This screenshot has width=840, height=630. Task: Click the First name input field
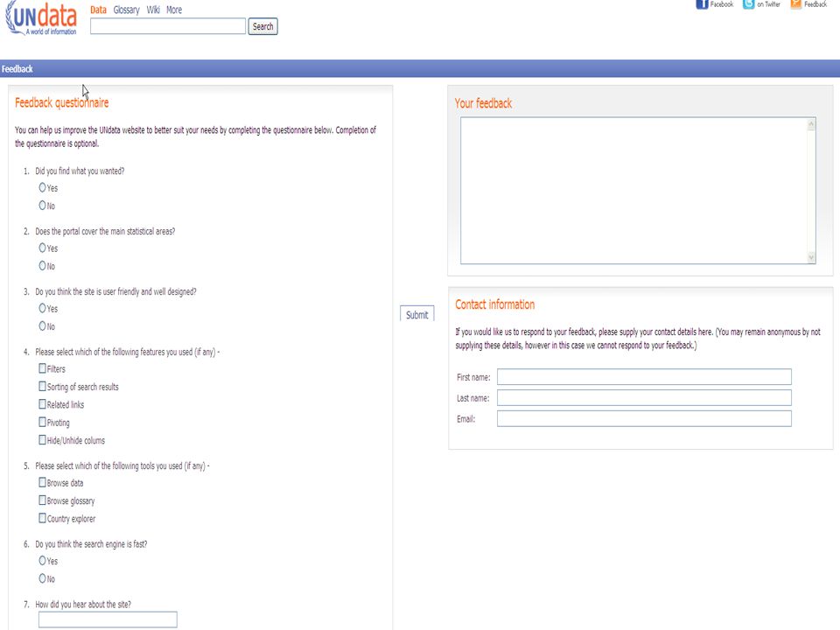644,376
